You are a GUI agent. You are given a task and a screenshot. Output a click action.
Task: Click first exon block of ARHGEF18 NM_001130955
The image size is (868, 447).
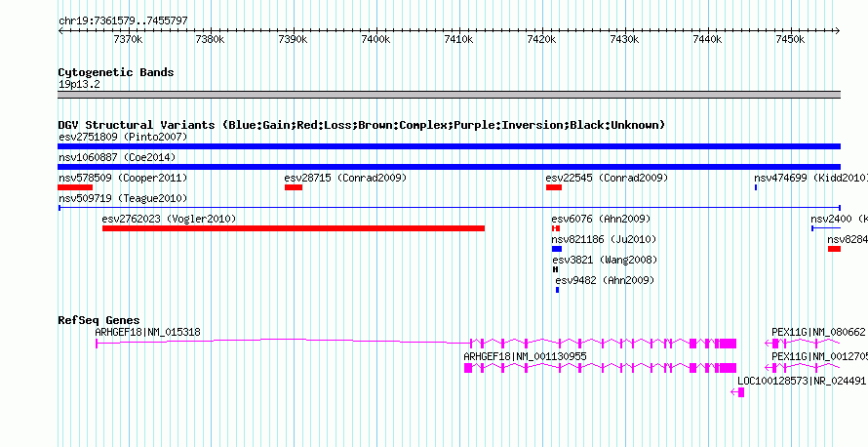(468, 368)
